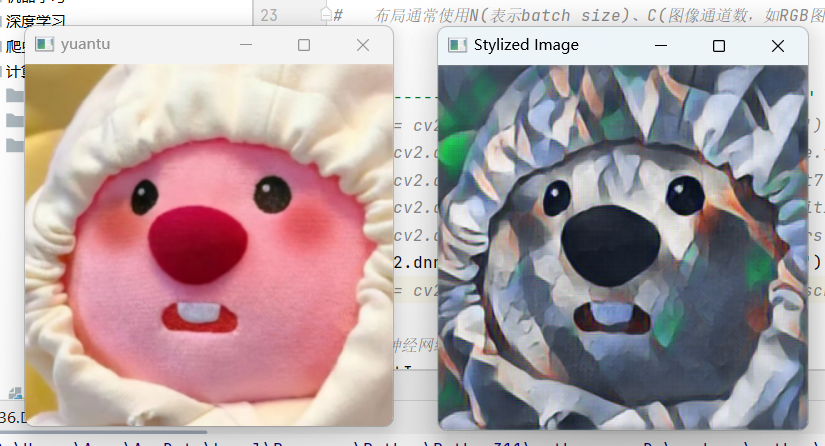This screenshot has width=825, height=446.
Task: Click the third folder icon in project tree
Action: coord(15,145)
